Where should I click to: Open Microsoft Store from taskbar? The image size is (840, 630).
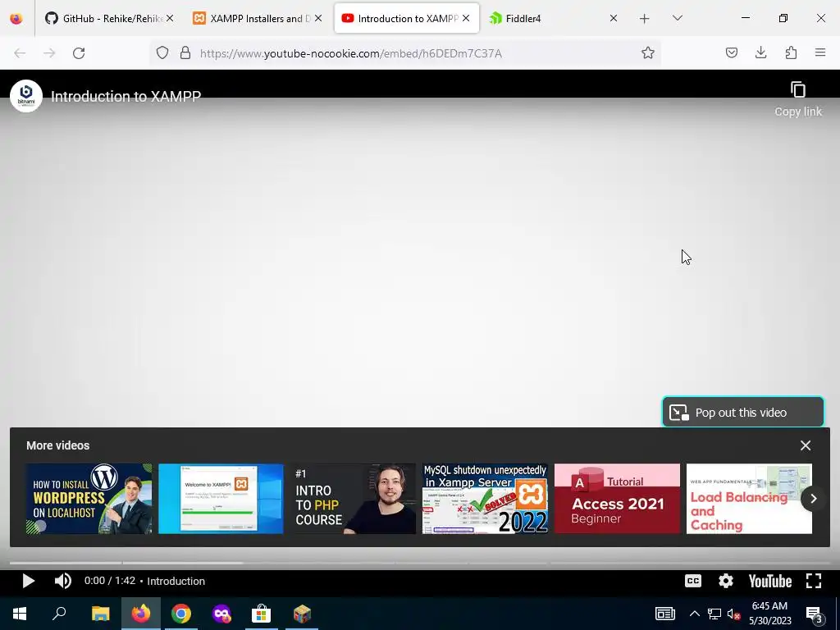(261, 614)
